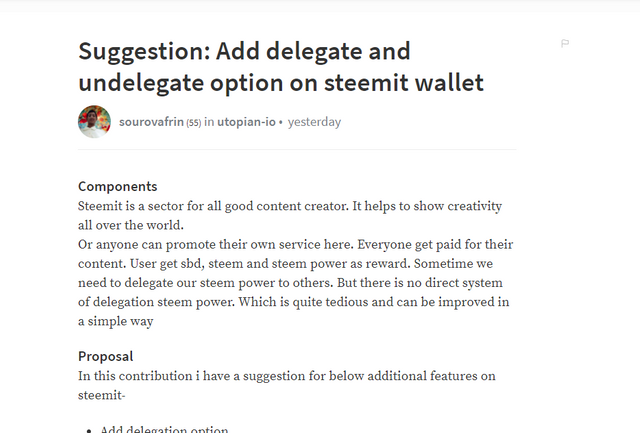Image resolution: width=640 pixels, height=433 pixels.
Task: Click the sourovafrin profile avatar
Action: [94, 122]
